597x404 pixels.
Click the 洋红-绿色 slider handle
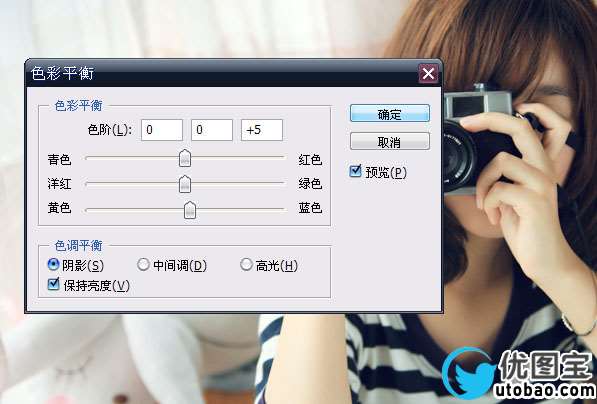[185, 184]
